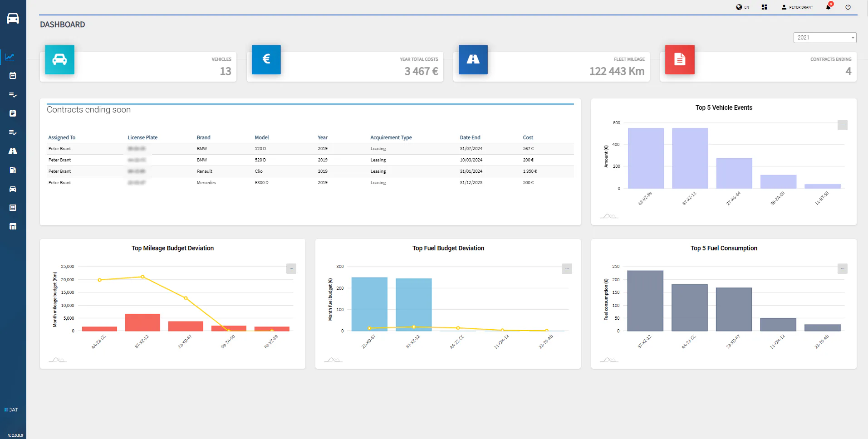Viewport: 868px width, 439px height.
Task: Open Top 5 Vehicle Events chart menu
Action: 843,125
